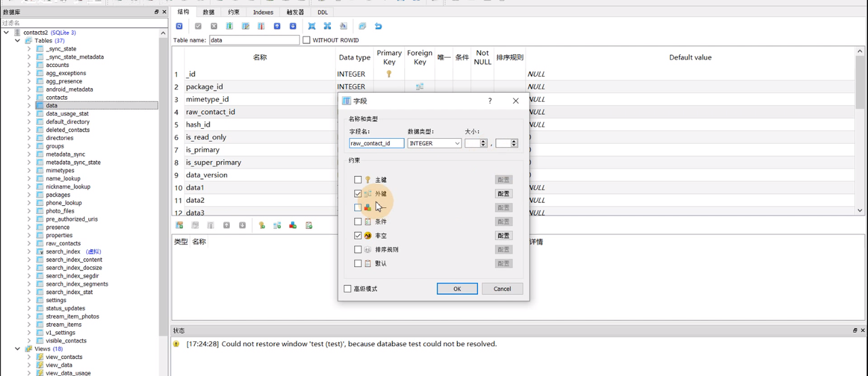Click the move column down arrow icon
868x376 pixels.
293,26
